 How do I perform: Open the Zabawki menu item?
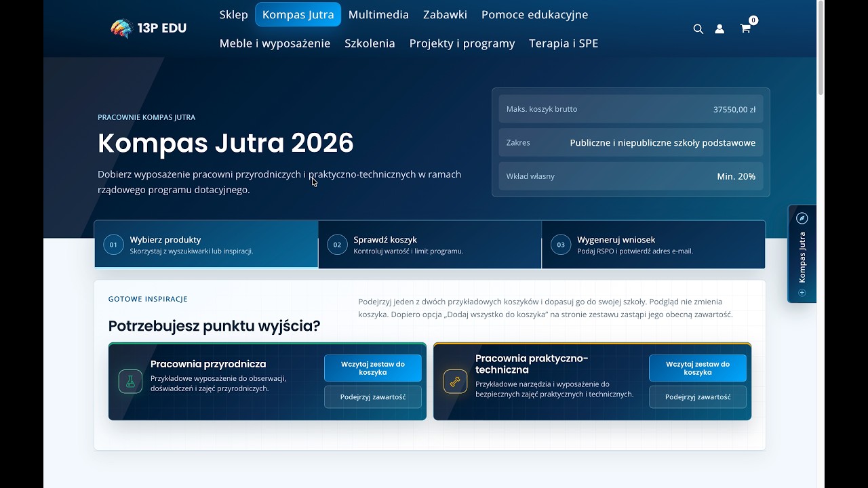[x=445, y=14]
